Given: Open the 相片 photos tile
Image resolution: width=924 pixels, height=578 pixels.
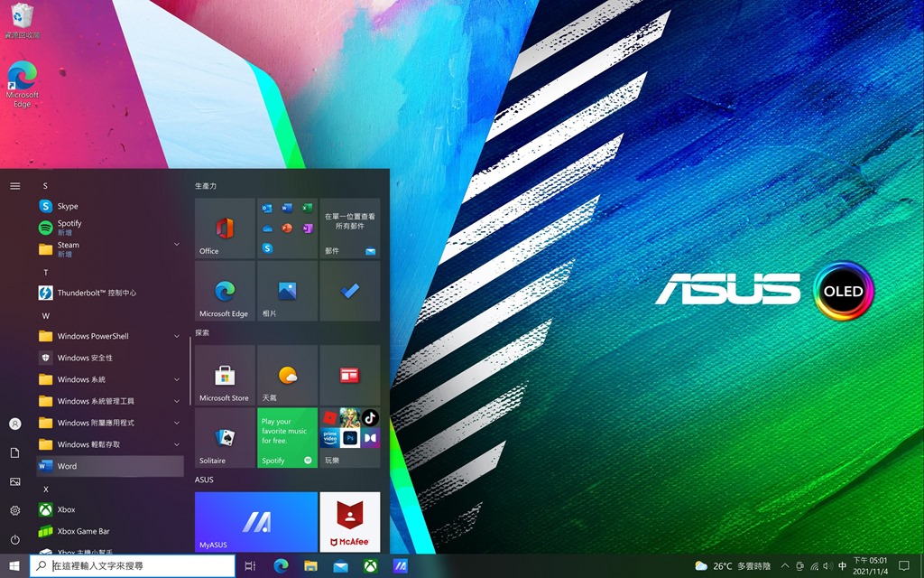Looking at the screenshot, I should [288, 291].
